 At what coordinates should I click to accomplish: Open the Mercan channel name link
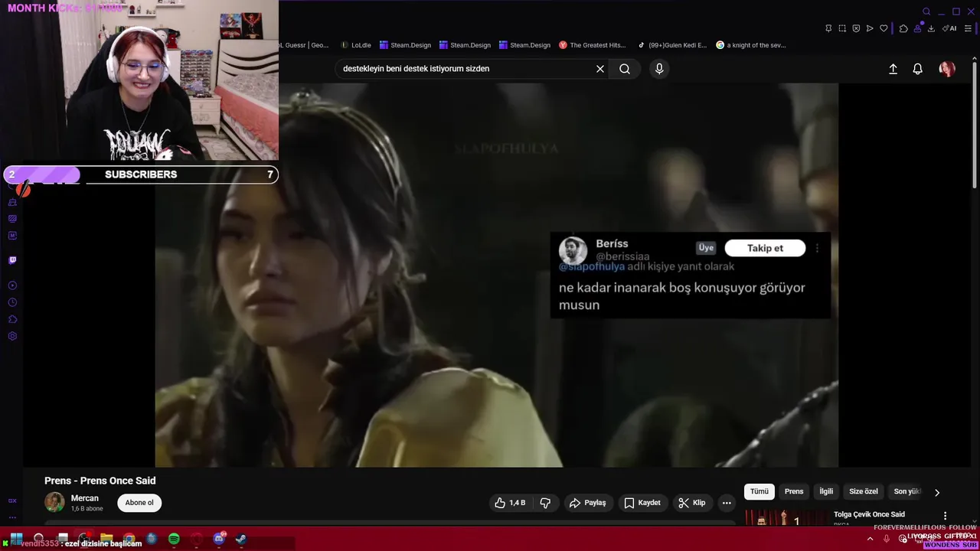85,498
